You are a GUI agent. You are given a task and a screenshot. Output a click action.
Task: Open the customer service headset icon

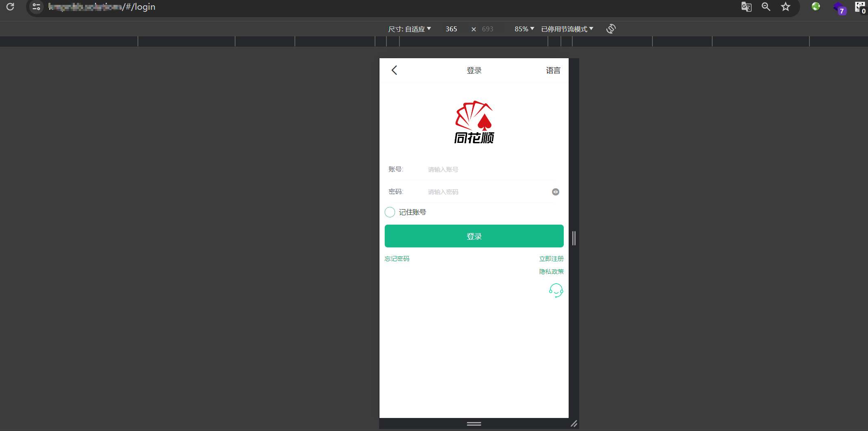(x=556, y=291)
